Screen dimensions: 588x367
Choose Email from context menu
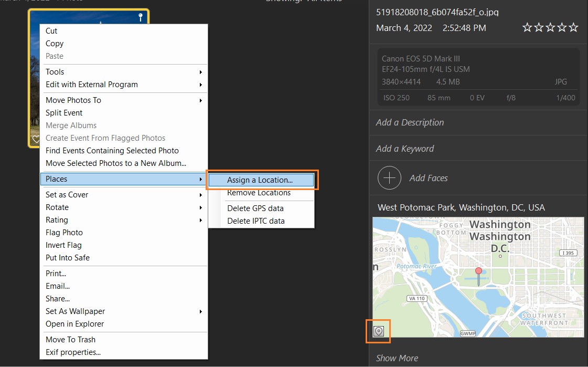point(124,286)
